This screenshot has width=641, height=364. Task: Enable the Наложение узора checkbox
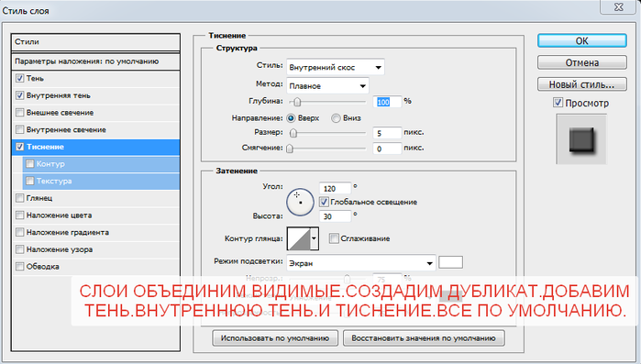point(19,249)
